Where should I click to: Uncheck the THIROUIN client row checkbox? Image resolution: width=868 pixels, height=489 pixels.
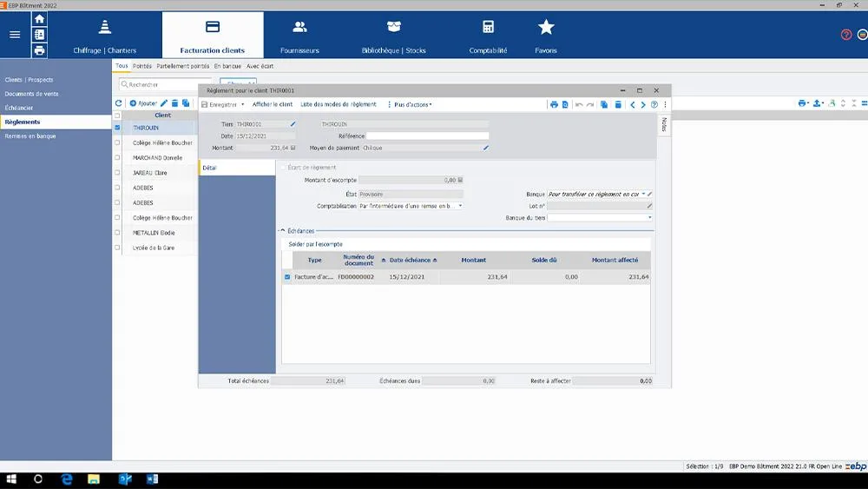(x=117, y=128)
